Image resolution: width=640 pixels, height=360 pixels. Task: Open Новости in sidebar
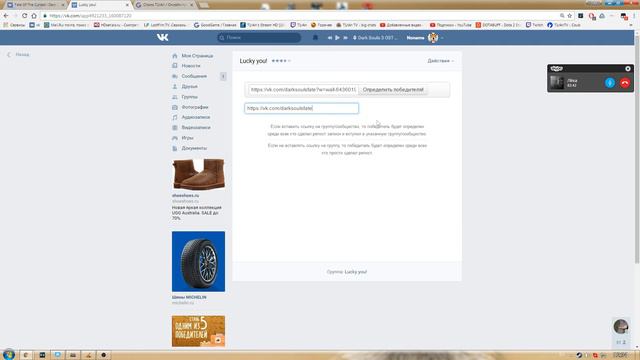pyautogui.click(x=191, y=66)
